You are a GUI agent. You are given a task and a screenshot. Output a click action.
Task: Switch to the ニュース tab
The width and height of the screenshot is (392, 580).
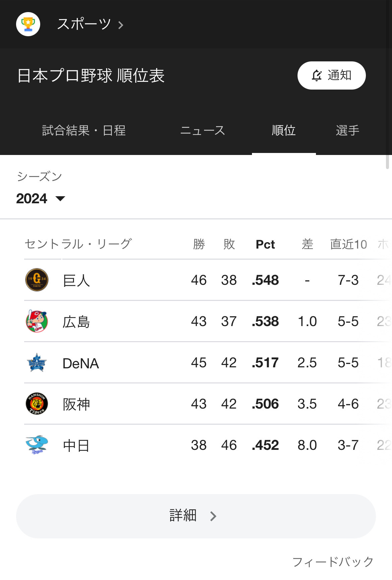click(x=202, y=130)
